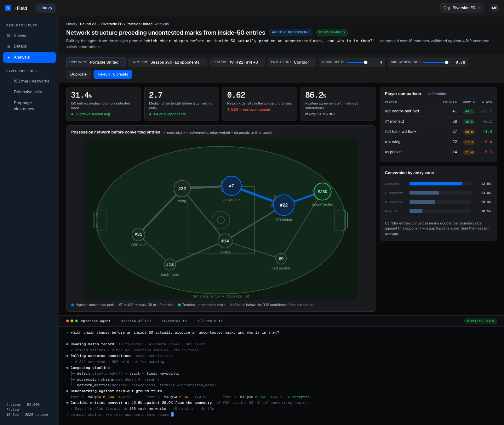504x425 pixels.
Task: Click the Details list icon
Action: pyautogui.click(x=9, y=46)
